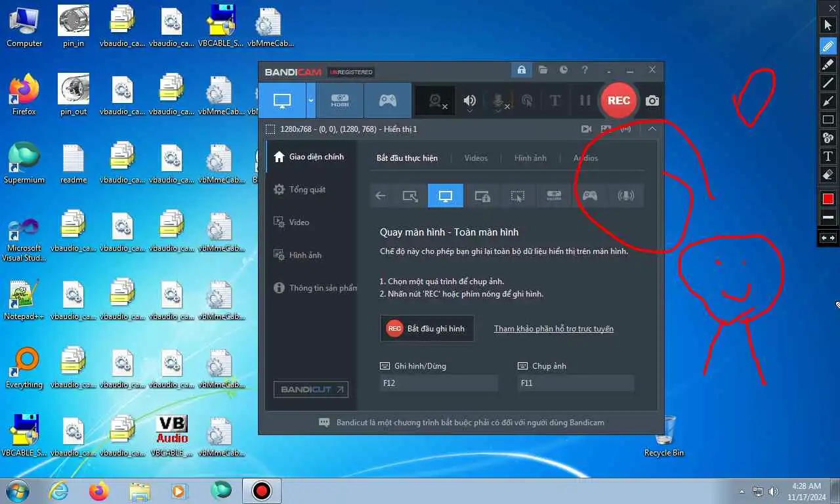Click back arrow in mode selection row
The height and width of the screenshot is (504, 840).
coord(380,196)
